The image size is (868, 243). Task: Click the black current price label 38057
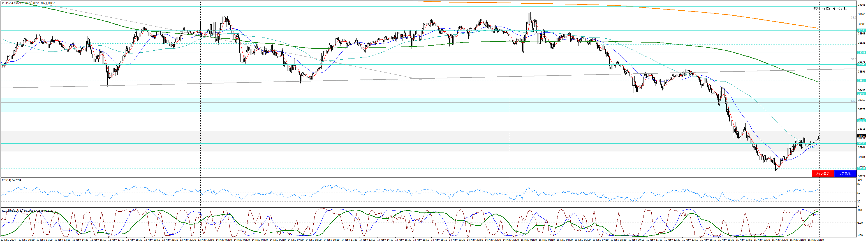click(862, 136)
